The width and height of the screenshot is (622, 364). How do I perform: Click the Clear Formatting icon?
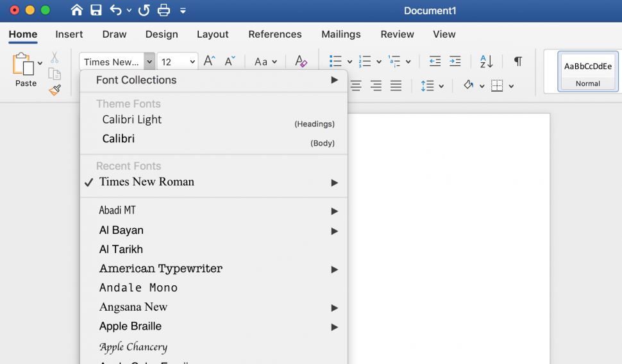click(x=301, y=62)
